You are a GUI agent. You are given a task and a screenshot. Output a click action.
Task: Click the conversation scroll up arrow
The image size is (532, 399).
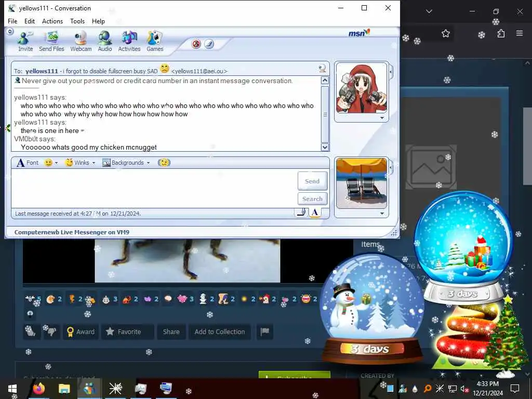click(x=325, y=81)
